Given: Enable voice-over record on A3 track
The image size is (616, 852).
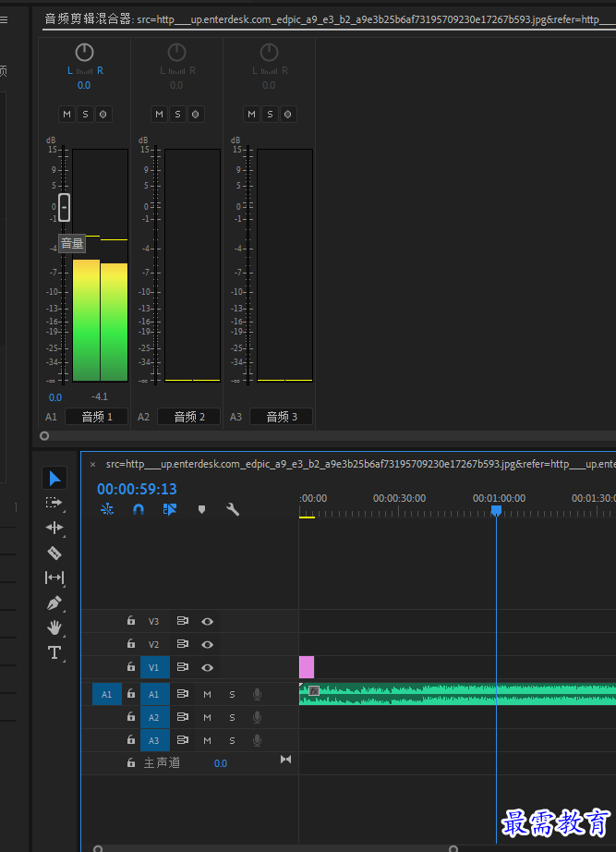Looking at the screenshot, I should coord(257,740).
